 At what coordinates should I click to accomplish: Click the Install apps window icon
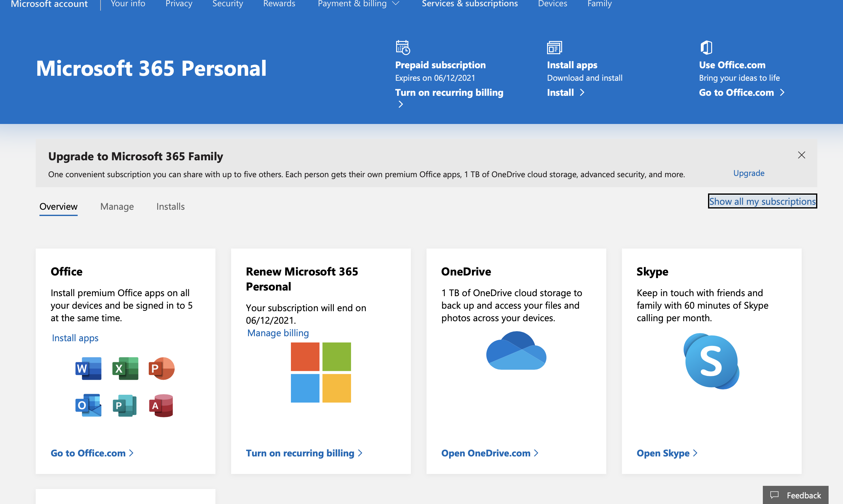pos(554,48)
